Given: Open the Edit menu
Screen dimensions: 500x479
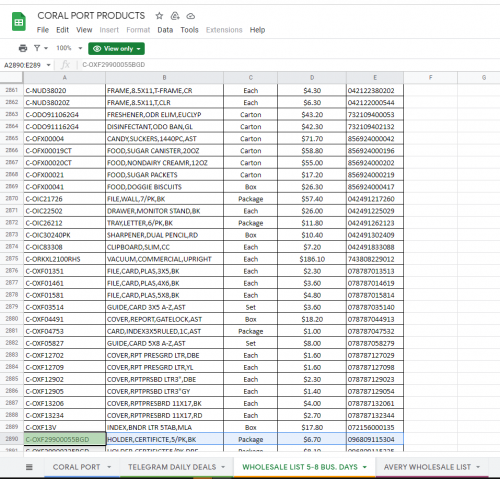Looking at the screenshot, I should (x=62, y=30).
